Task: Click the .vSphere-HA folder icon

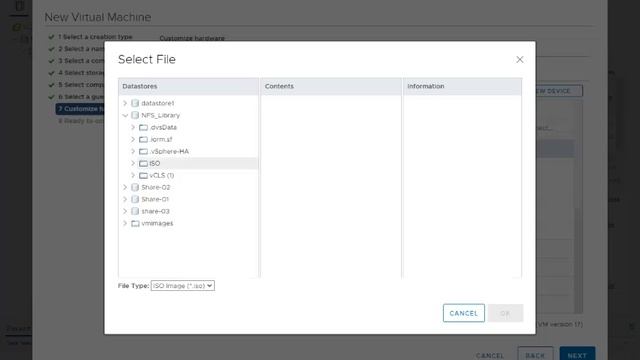Action: (143, 151)
